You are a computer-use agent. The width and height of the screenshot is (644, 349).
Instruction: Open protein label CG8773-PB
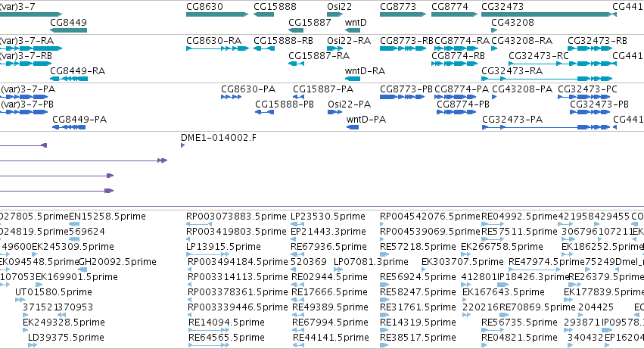tap(406, 89)
